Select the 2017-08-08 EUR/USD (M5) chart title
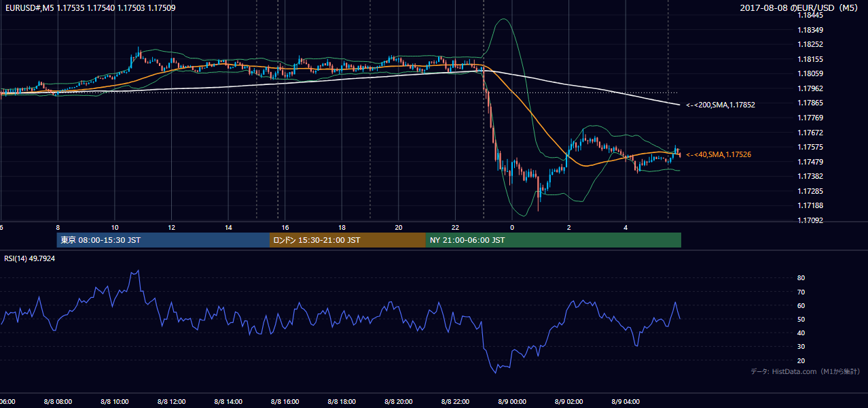 click(x=799, y=8)
